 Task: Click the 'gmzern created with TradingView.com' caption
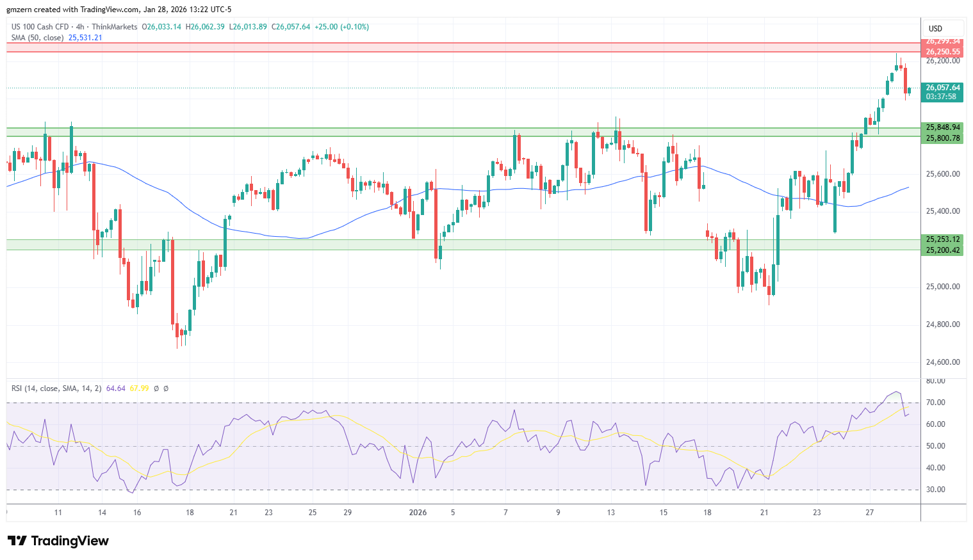[x=73, y=10]
